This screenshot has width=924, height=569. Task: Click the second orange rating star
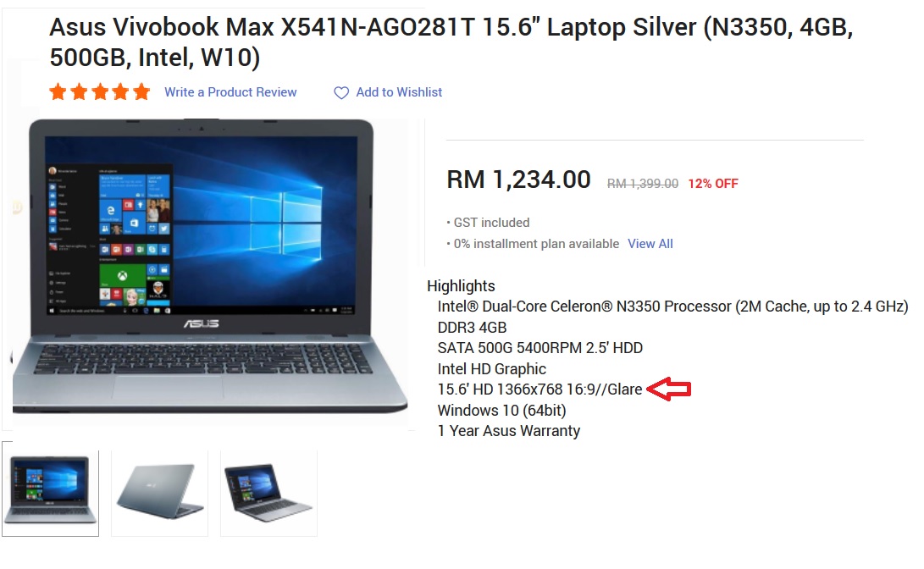(79, 92)
